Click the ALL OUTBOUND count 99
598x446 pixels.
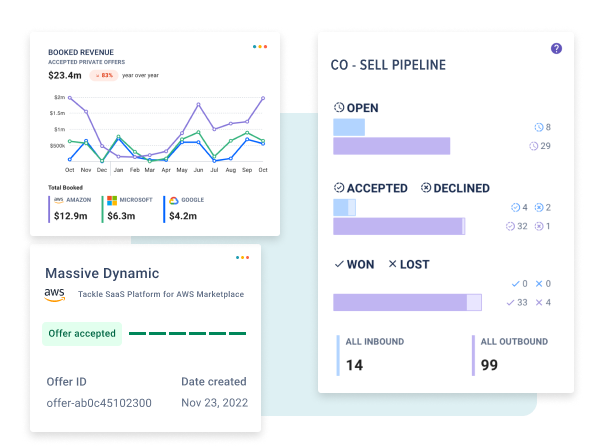(489, 365)
